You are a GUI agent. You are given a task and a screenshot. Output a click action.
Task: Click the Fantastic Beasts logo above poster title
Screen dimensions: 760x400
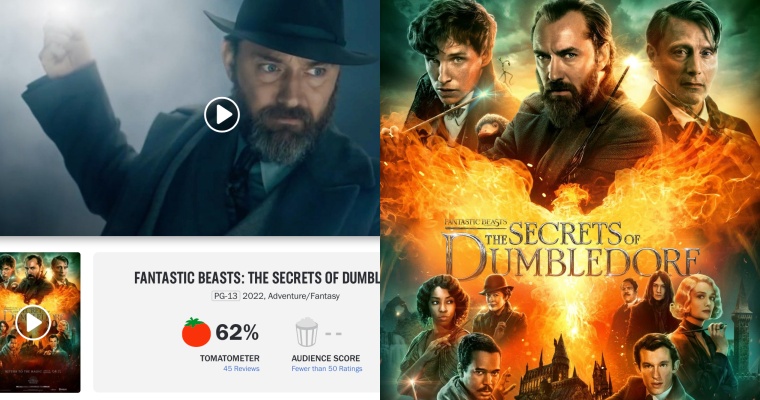pos(475,222)
